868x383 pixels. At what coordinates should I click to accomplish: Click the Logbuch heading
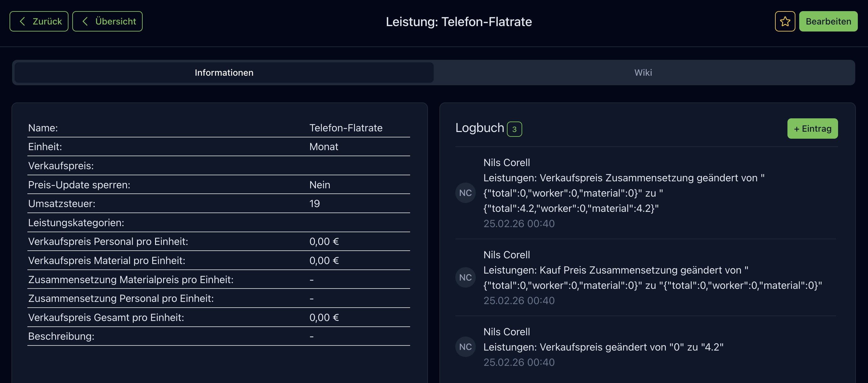(480, 128)
